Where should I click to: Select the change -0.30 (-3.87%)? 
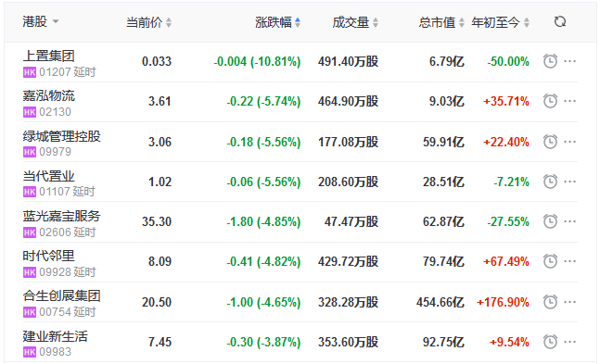(263, 342)
